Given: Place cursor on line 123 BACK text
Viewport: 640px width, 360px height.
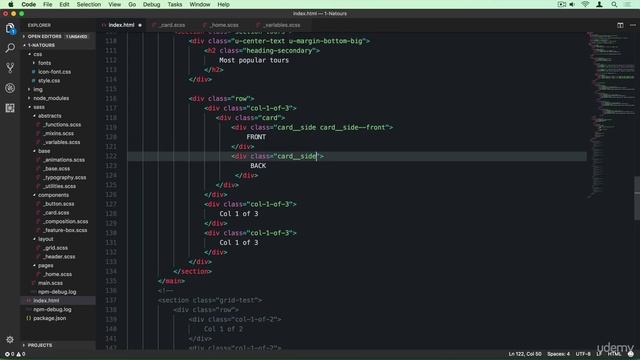Looking at the screenshot, I should pos(258,166).
